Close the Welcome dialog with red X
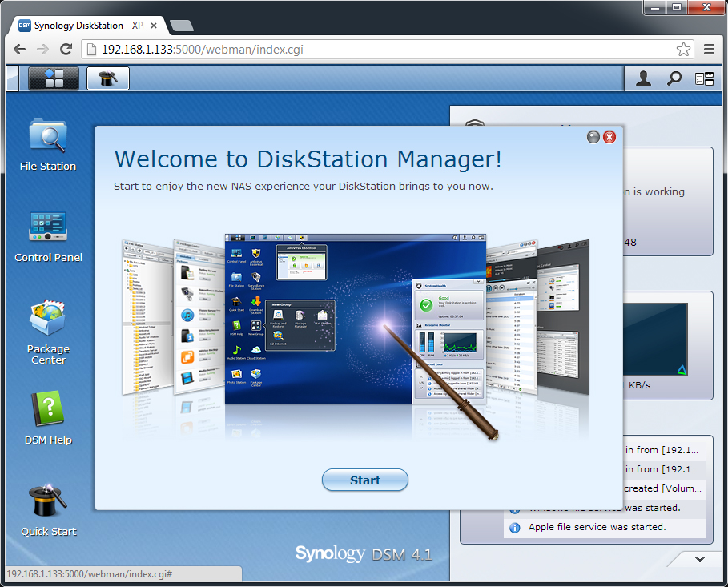 click(x=609, y=137)
